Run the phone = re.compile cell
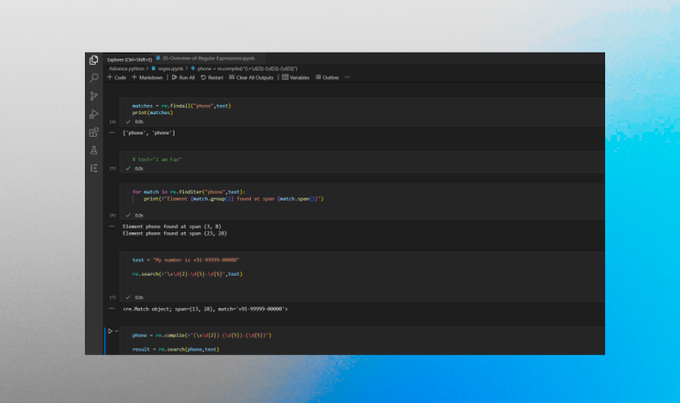680x403 pixels. click(110, 331)
